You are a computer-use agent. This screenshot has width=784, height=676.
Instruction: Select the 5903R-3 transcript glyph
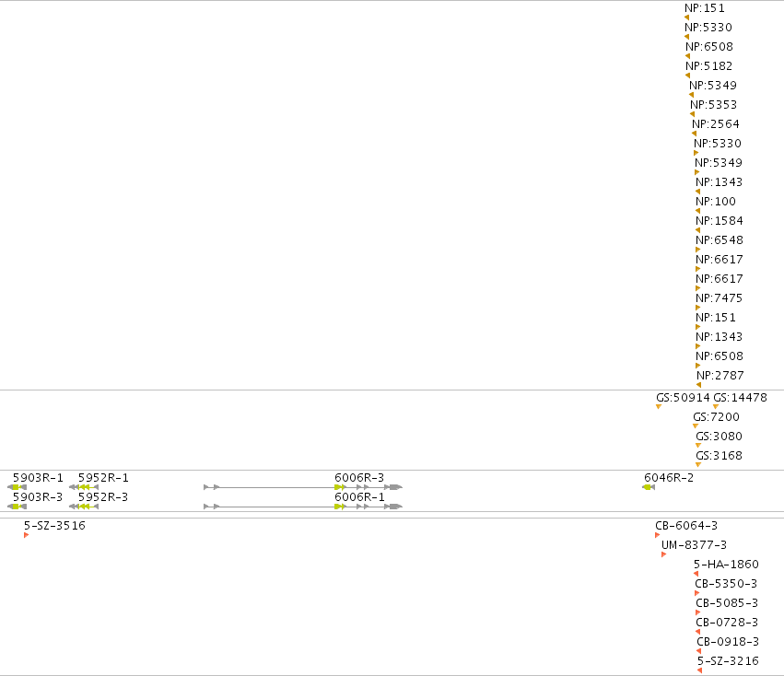(17, 507)
